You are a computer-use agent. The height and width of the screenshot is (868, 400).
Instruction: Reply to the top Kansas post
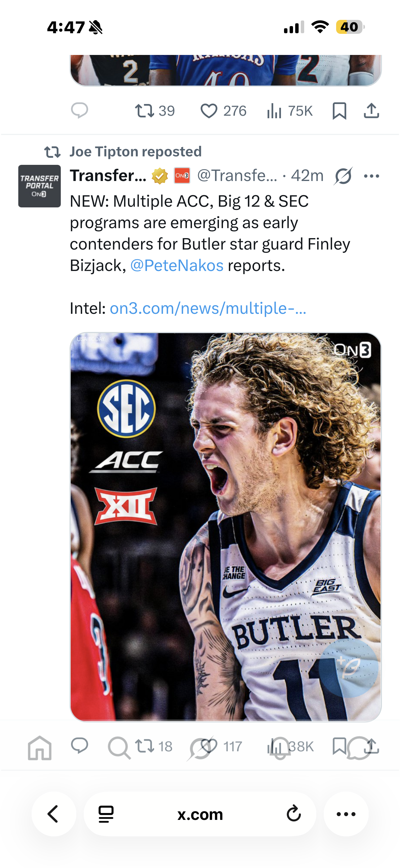tap(79, 111)
